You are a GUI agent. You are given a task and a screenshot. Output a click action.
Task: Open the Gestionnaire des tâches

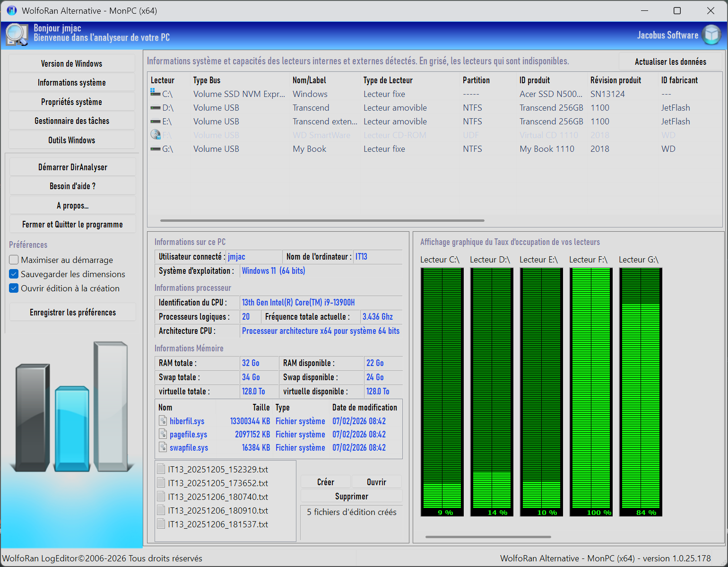pyautogui.click(x=72, y=121)
